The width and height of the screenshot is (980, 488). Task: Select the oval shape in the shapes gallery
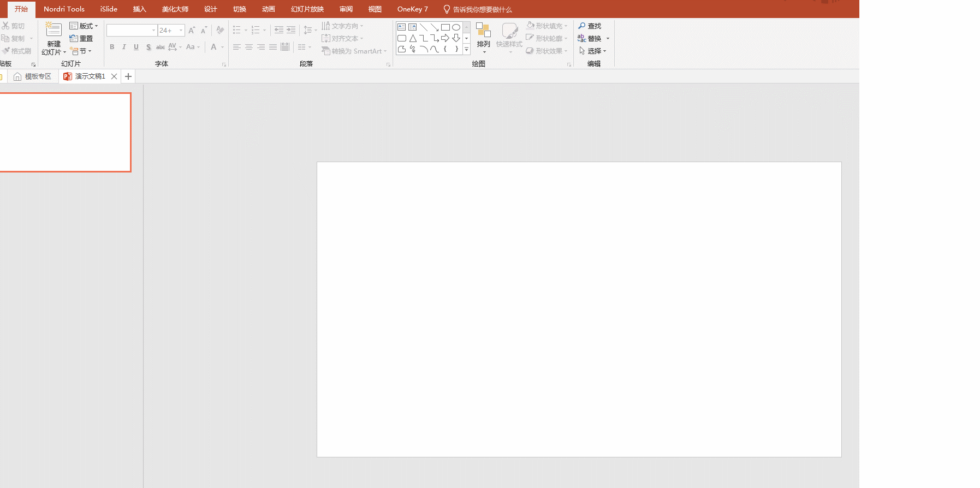pyautogui.click(x=456, y=27)
